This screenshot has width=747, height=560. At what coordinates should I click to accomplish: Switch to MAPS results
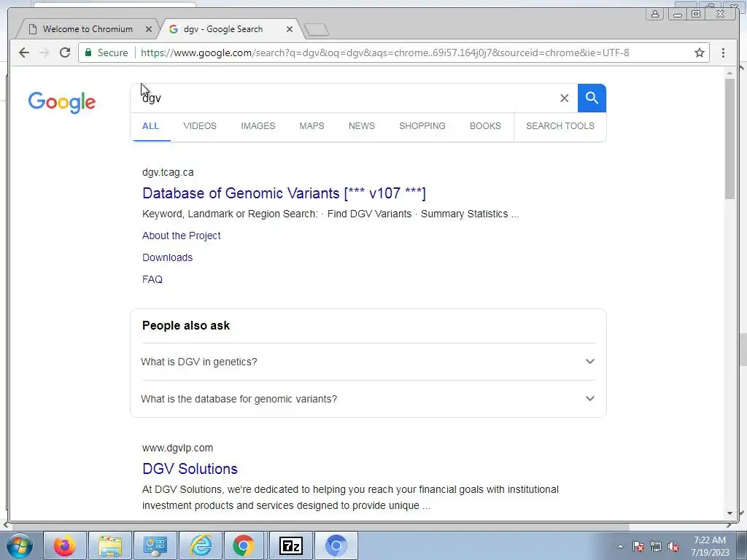click(x=311, y=126)
